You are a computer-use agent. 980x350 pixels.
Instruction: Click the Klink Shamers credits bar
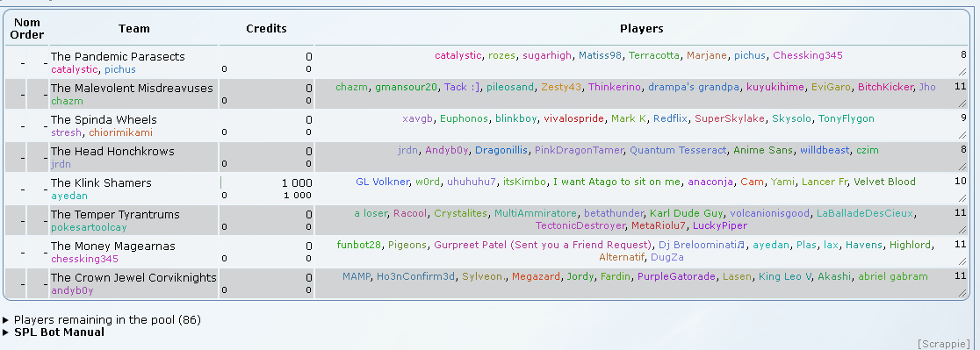[220, 182]
